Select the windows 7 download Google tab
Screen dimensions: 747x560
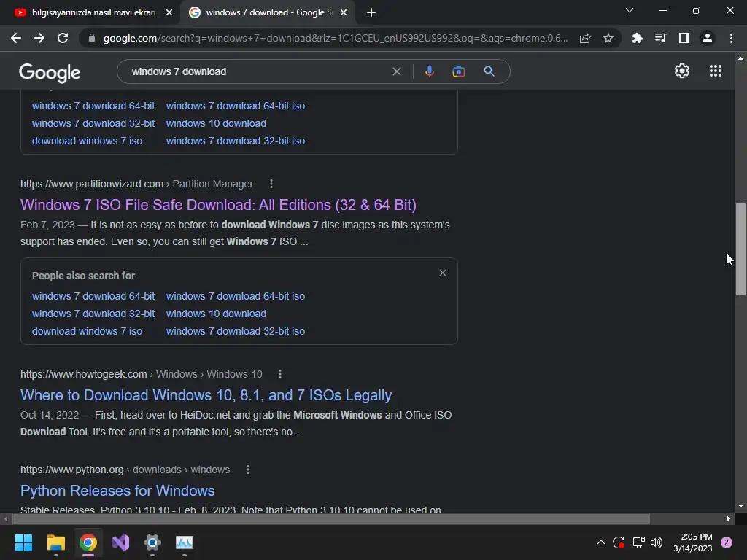click(x=267, y=12)
